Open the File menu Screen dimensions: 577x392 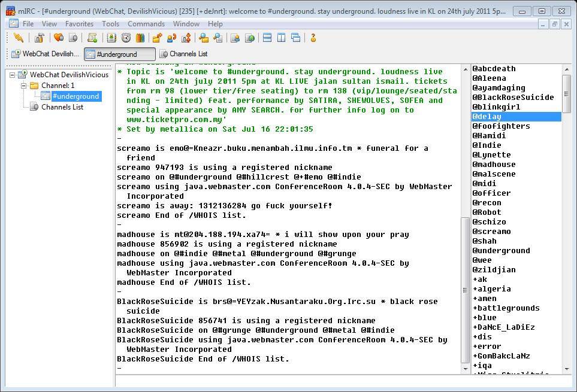(x=28, y=24)
